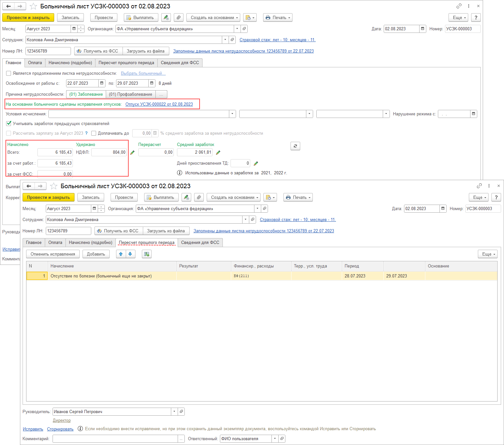
Task: Open kebab menu in upper window title
Action: click(x=469, y=6)
